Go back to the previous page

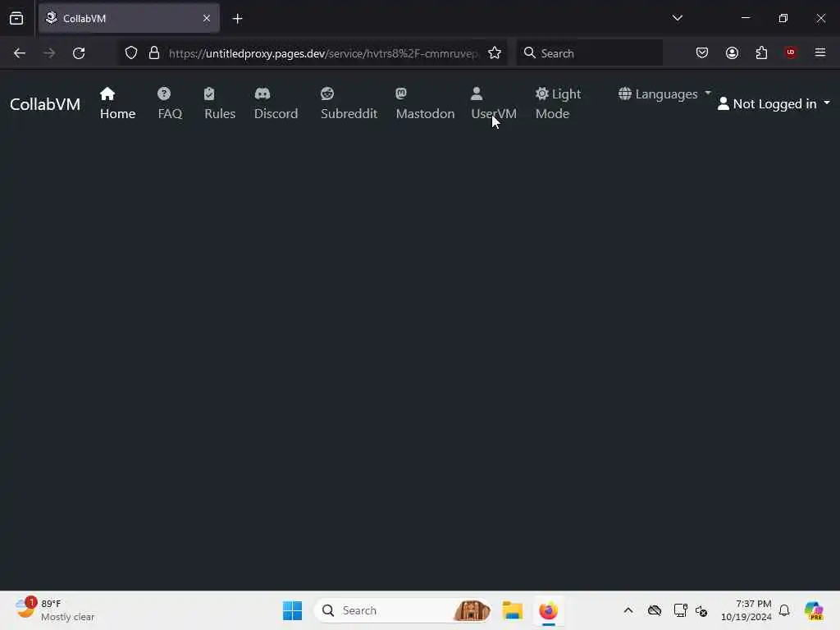tap(20, 53)
